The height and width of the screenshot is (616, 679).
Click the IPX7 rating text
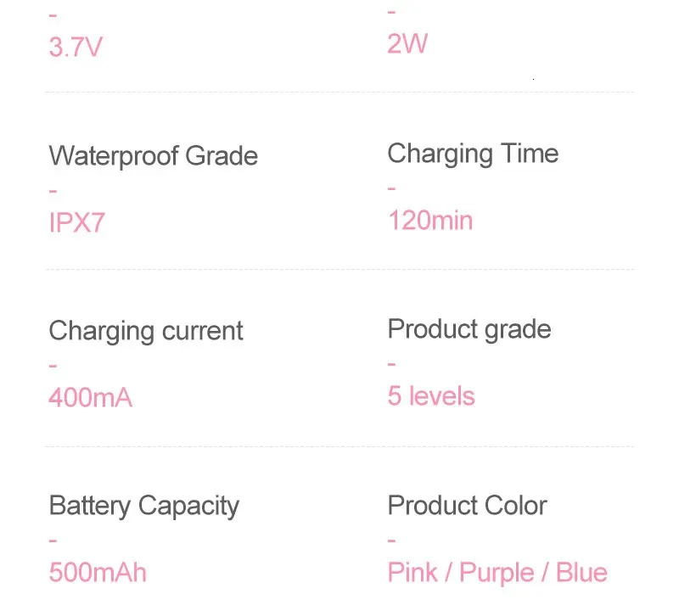tap(77, 223)
